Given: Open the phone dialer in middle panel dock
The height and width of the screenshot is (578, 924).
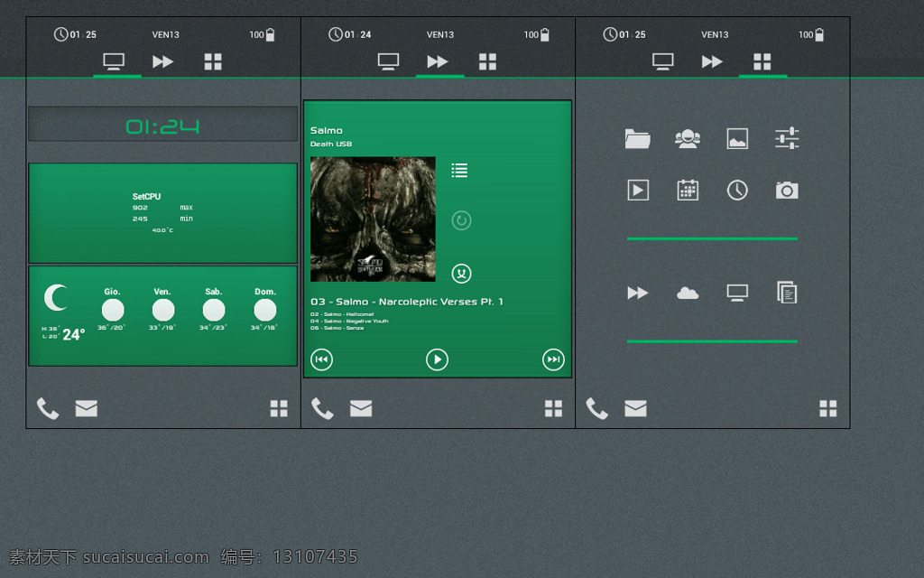Looking at the screenshot, I should [x=322, y=408].
